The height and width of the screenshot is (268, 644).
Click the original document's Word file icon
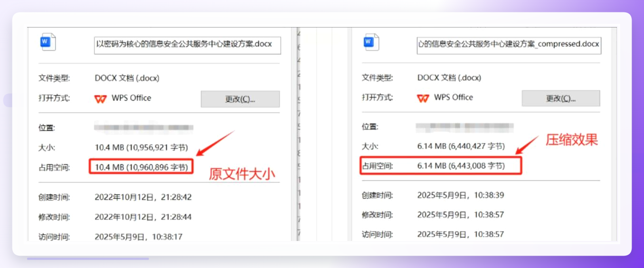48,42
